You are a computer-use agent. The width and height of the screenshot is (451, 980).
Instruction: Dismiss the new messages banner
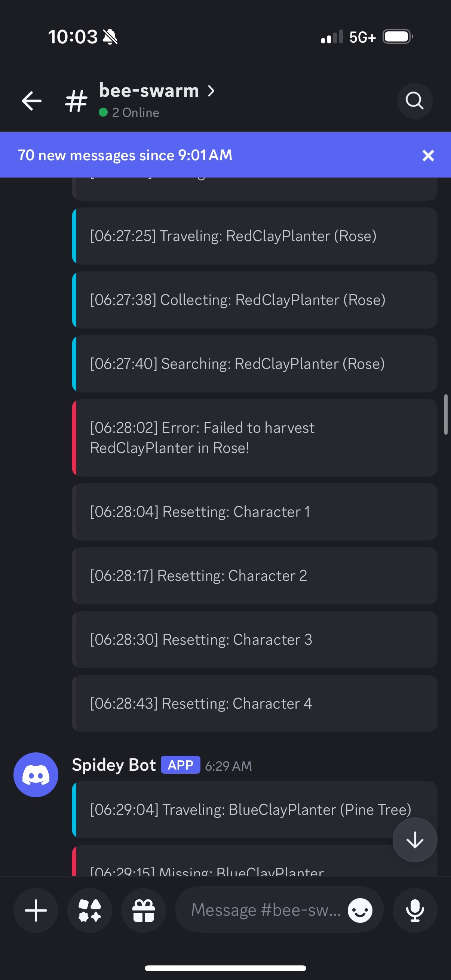coord(428,155)
